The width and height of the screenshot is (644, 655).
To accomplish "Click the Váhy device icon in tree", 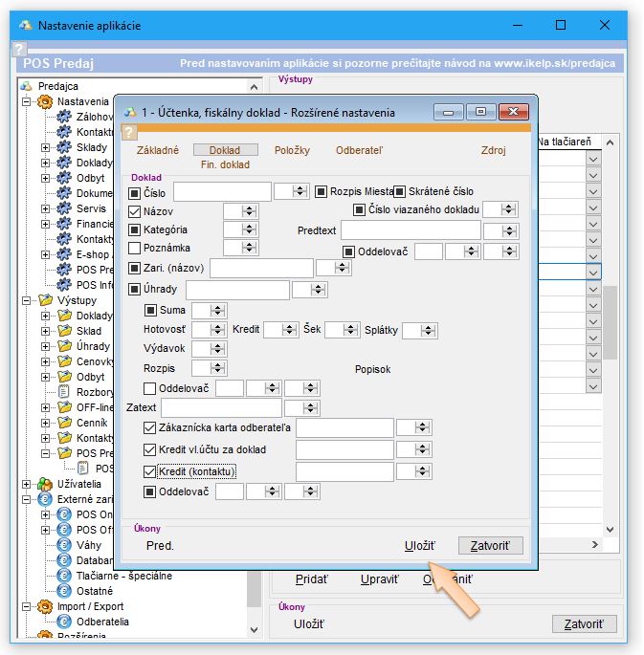I will click(64, 545).
